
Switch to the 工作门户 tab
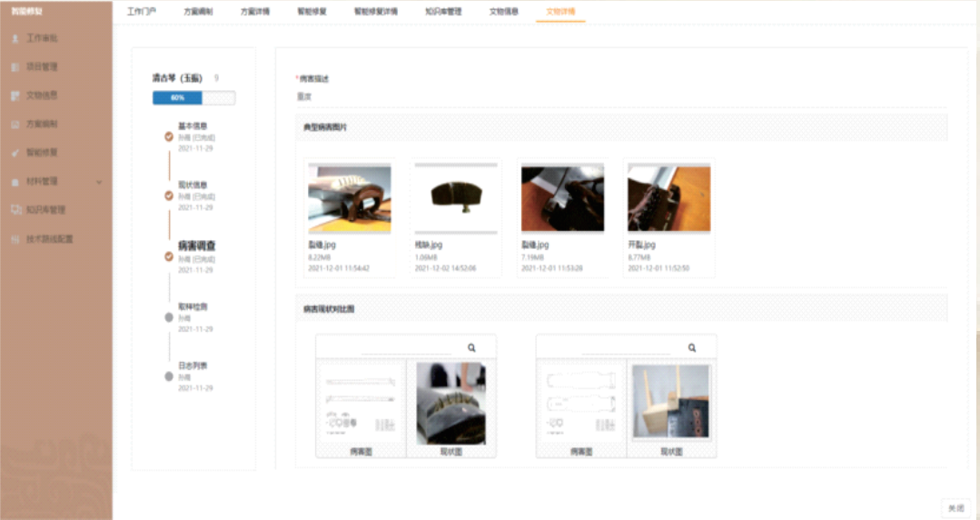click(142, 11)
